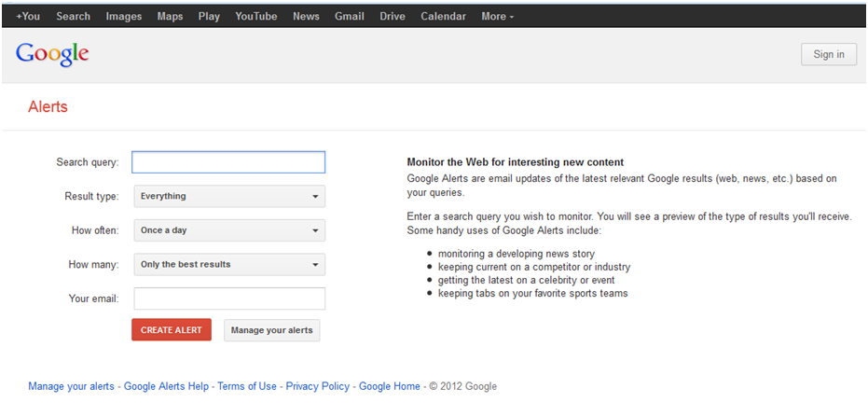868x416 pixels.
Task: Expand the More menu in top bar
Action: coord(498,17)
